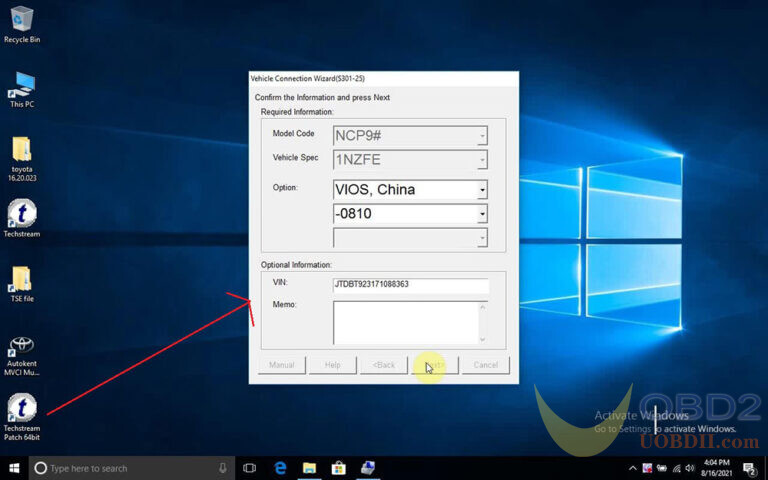Click the VIN input field
Viewport: 768px width, 480px height.
(410, 285)
